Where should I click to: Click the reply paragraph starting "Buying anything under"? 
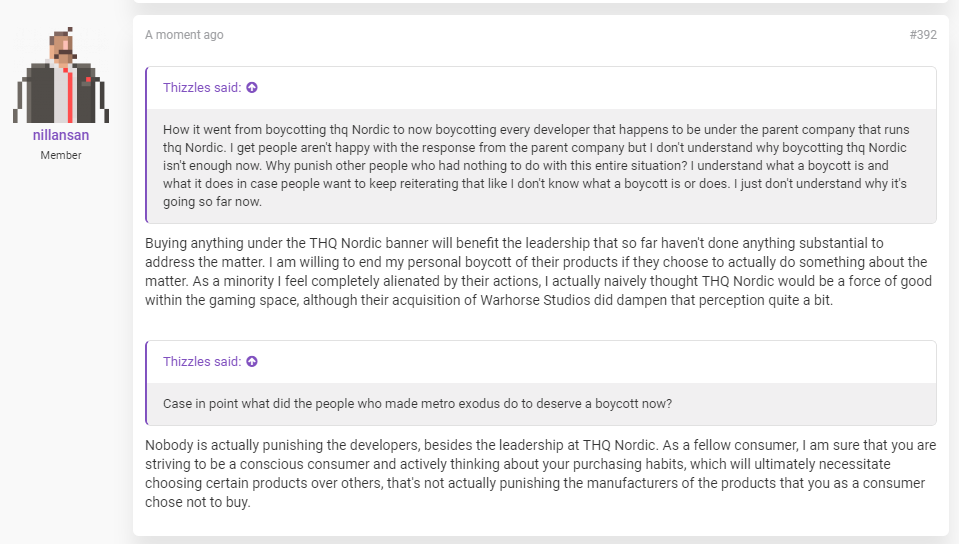(539, 272)
